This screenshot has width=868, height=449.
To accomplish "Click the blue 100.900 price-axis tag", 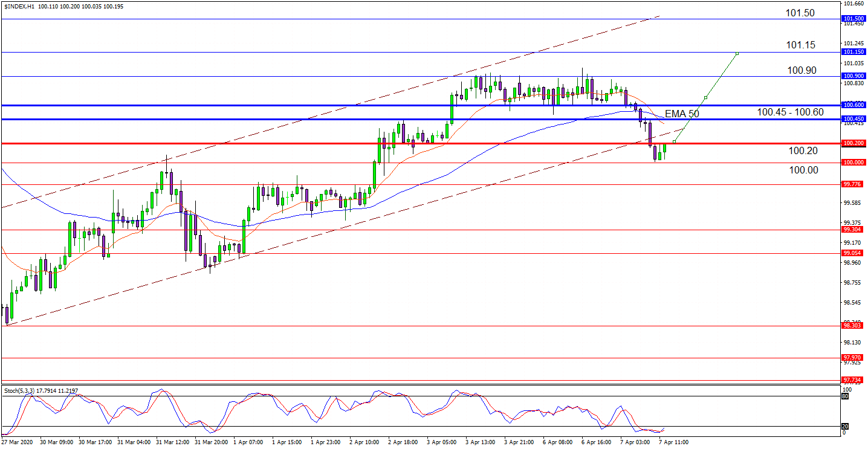I will coord(852,76).
